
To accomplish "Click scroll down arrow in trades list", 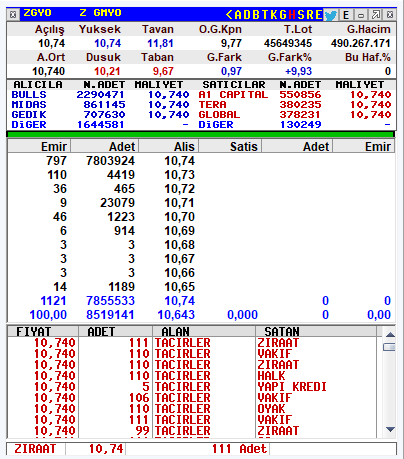I will point(390,429).
